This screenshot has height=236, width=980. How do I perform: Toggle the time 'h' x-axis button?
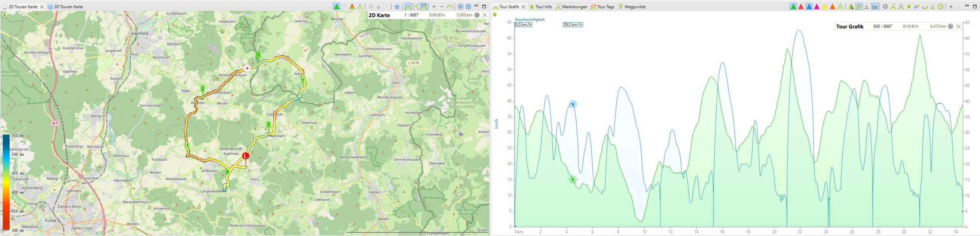(x=867, y=7)
